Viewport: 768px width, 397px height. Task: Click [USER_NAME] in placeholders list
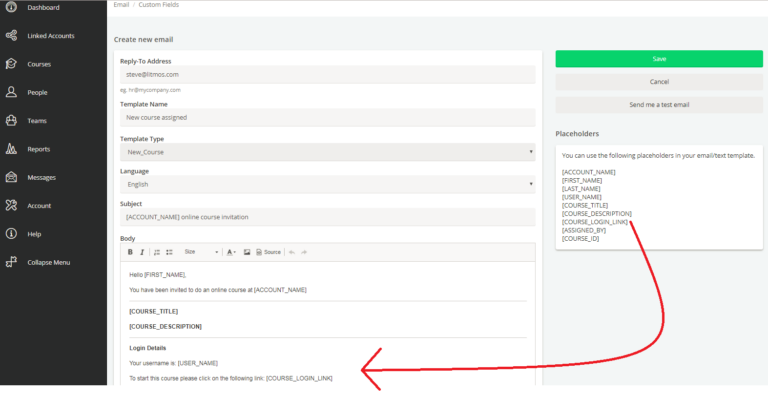pos(581,197)
